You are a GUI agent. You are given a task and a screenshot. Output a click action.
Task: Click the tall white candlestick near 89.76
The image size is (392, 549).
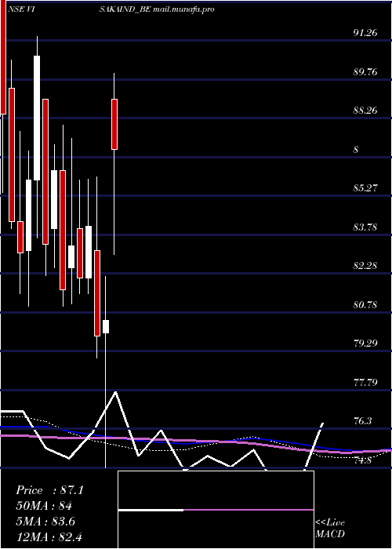click(x=37, y=118)
